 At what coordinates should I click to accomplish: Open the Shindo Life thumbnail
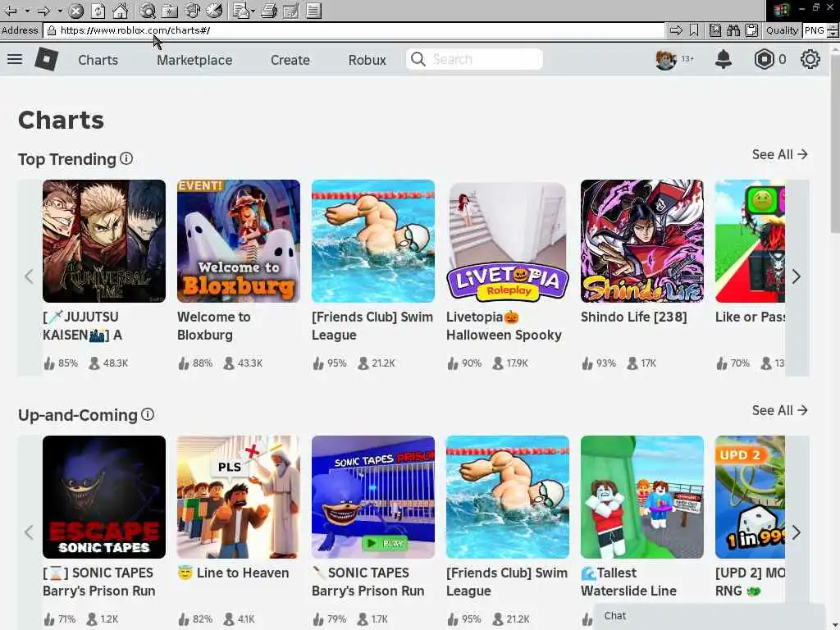(641, 241)
